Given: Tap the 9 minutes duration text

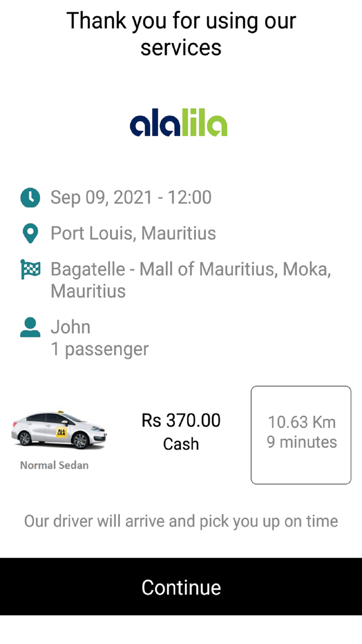Looking at the screenshot, I should 300,442.
